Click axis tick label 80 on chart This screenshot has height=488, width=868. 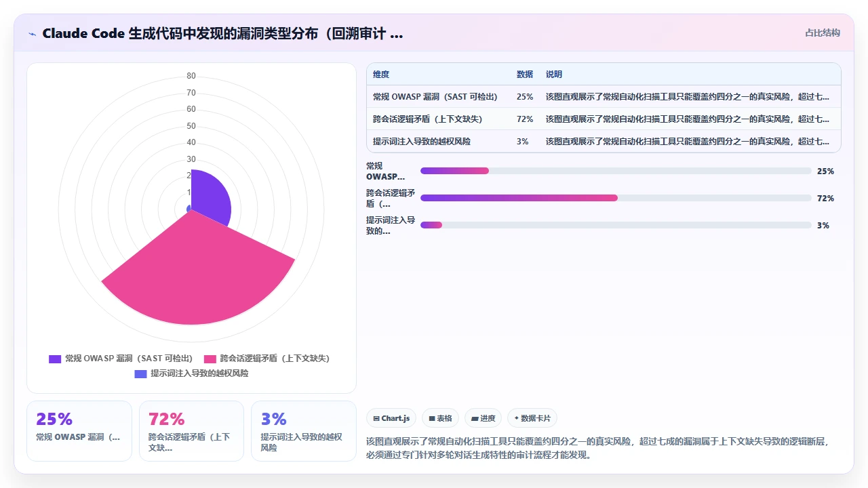click(x=191, y=76)
